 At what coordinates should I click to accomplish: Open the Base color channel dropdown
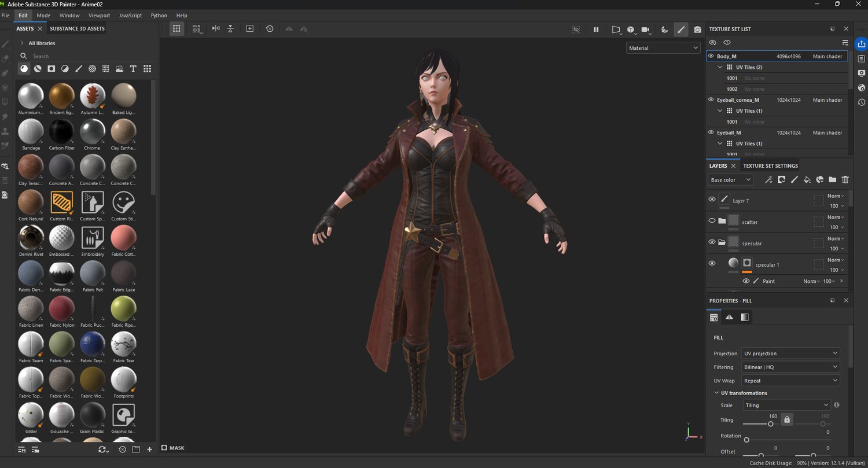[x=731, y=180]
